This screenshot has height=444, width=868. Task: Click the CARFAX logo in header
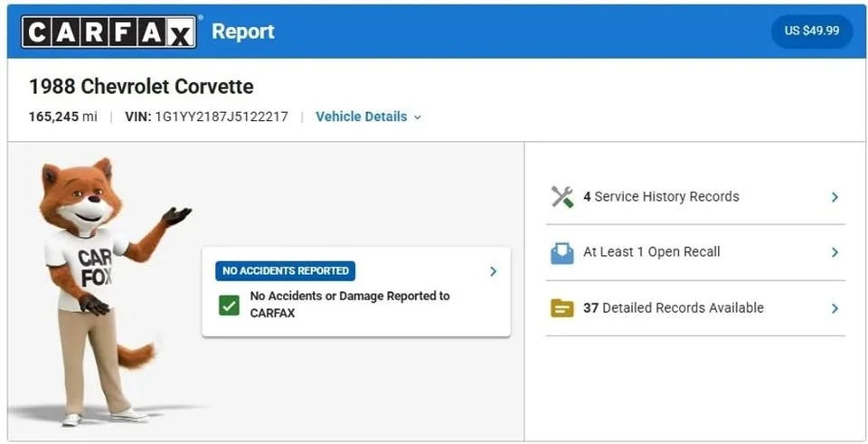(x=109, y=32)
